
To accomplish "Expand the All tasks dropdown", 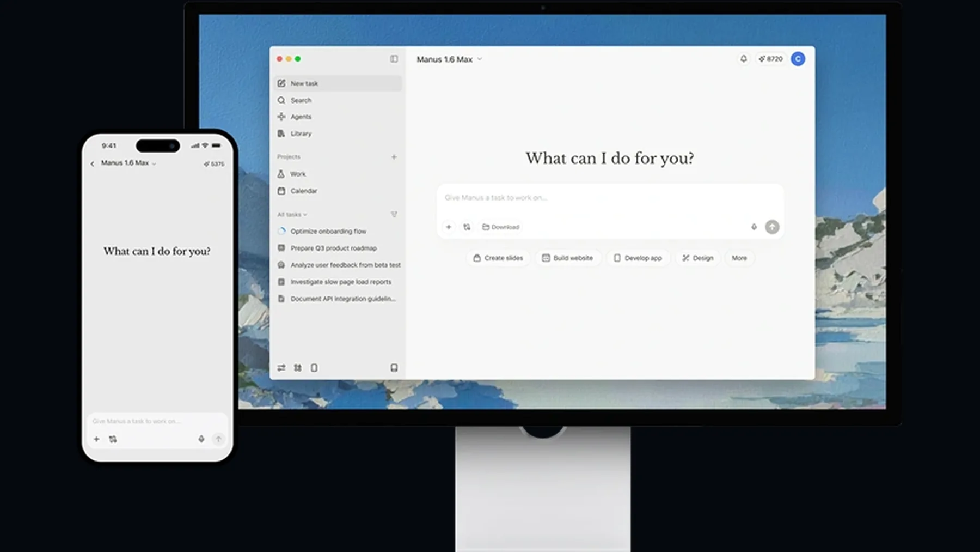I will [x=292, y=215].
